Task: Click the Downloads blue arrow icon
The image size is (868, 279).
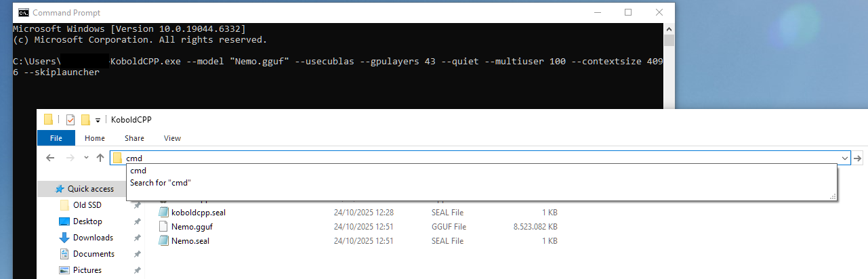Action: click(x=64, y=238)
